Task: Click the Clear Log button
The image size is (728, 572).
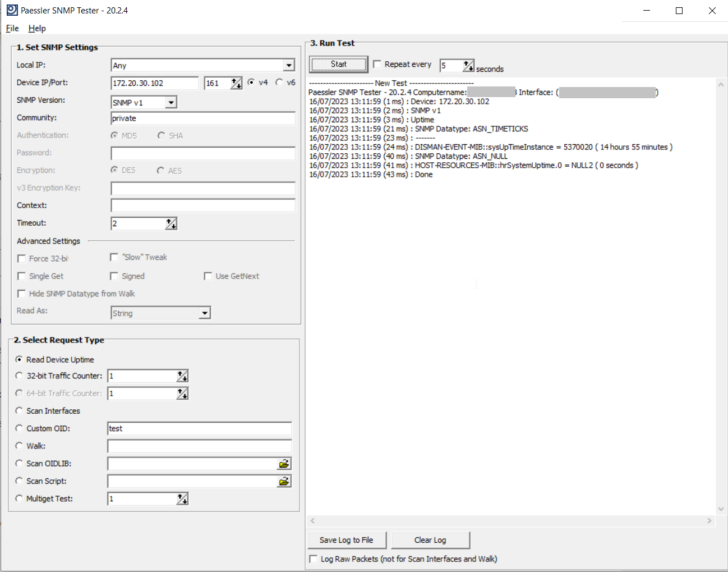Action: click(x=430, y=540)
